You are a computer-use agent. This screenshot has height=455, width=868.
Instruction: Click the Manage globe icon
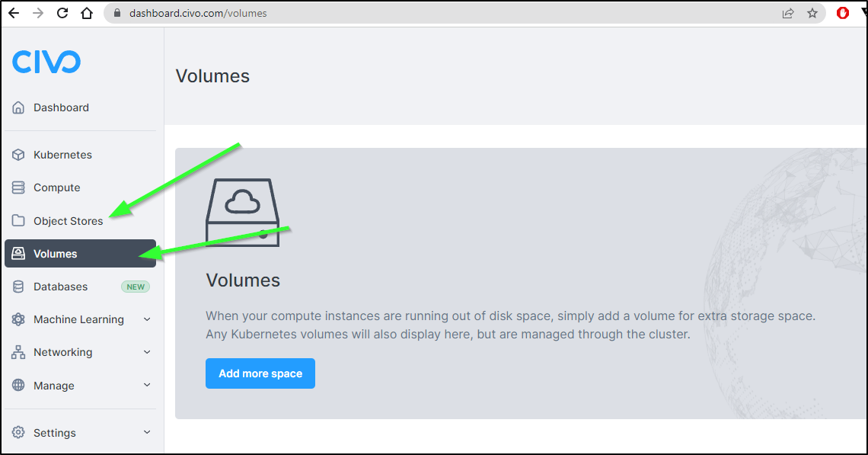18,385
